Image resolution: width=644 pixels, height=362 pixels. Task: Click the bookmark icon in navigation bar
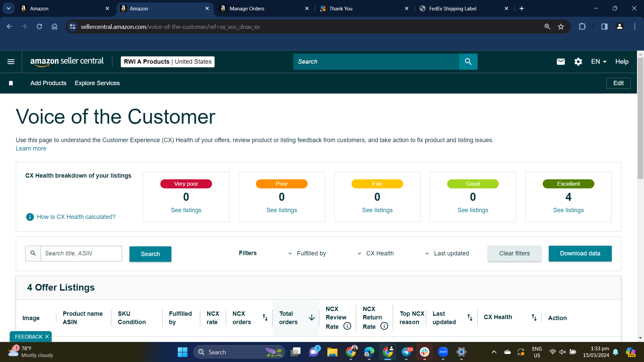(x=11, y=83)
